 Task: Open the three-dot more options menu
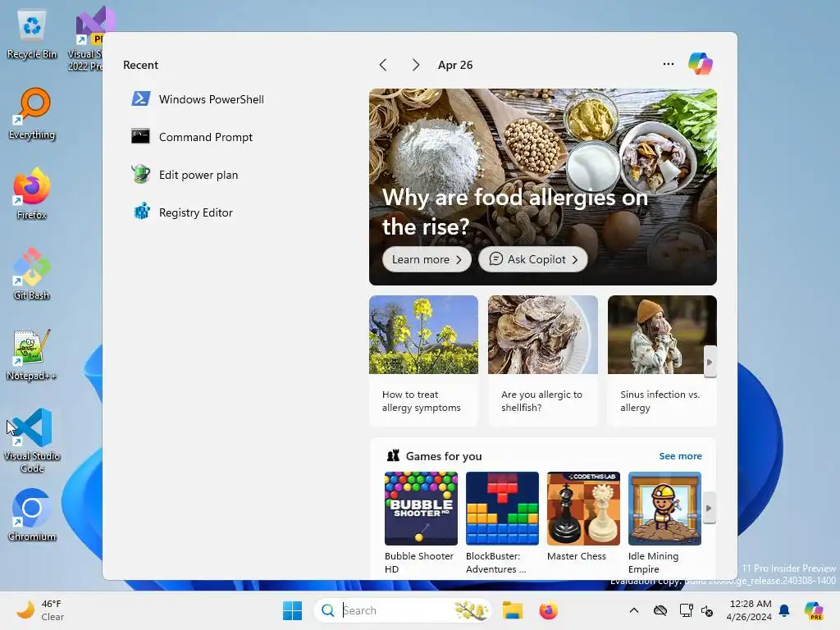[668, 64]
